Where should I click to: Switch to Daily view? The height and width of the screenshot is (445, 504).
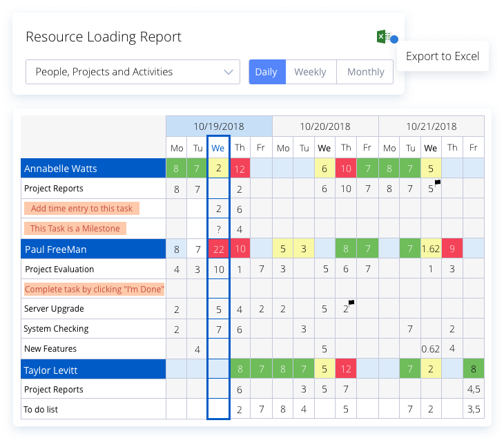click(x=267, y=72)
